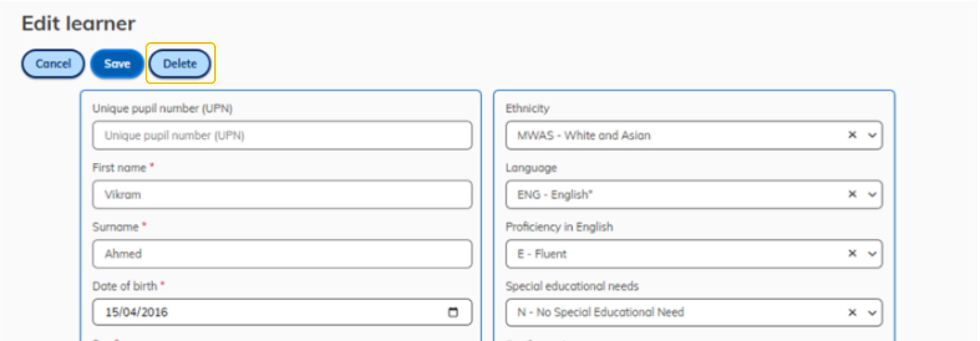Select the Date of birth label
980x341 pixels.
click(x=125, y=286)
